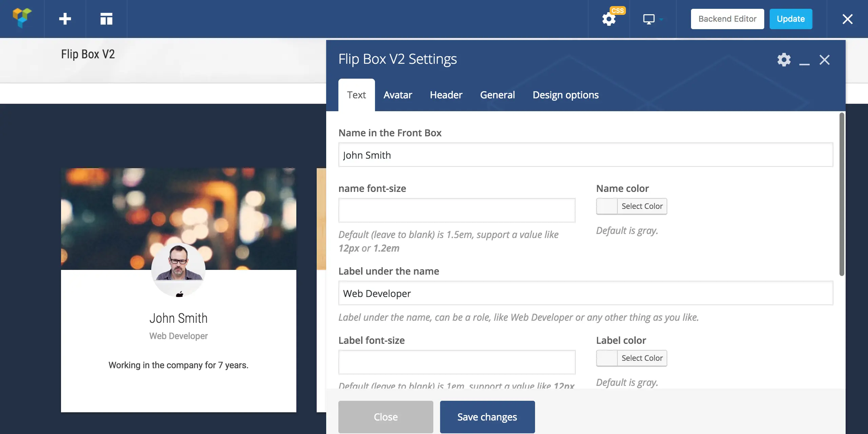Open the Header tab
The width and height of the screenshot is (868, 434).
coord(446,95)
